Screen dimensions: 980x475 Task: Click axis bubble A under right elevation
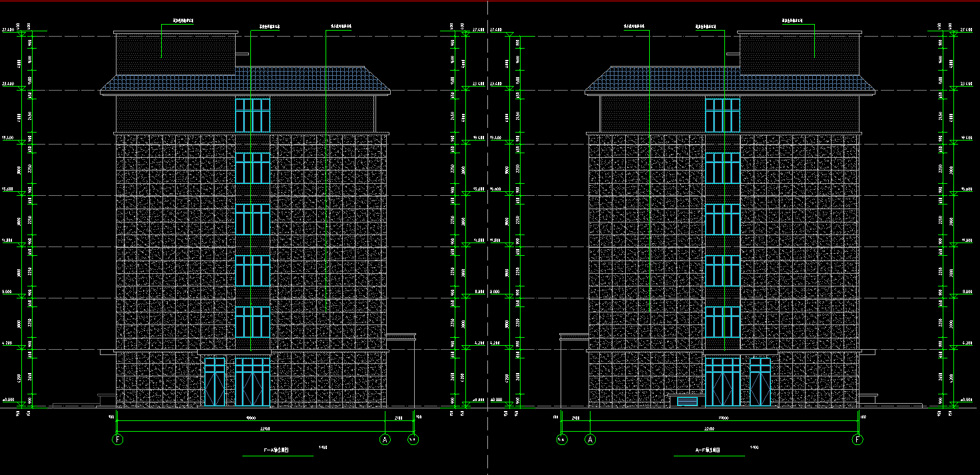tap(590, 440)
